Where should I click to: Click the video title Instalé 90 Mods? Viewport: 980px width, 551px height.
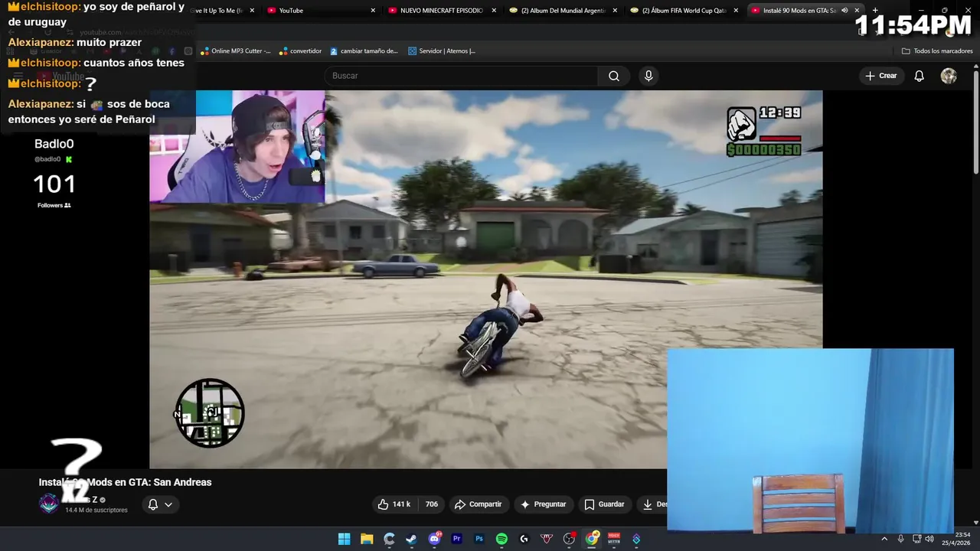click(125, 482)
